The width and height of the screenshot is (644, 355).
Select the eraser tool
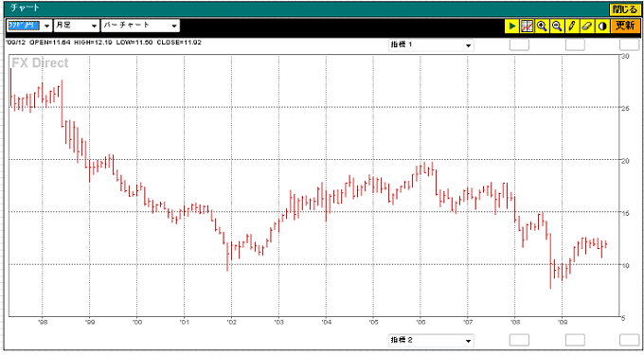587,27
